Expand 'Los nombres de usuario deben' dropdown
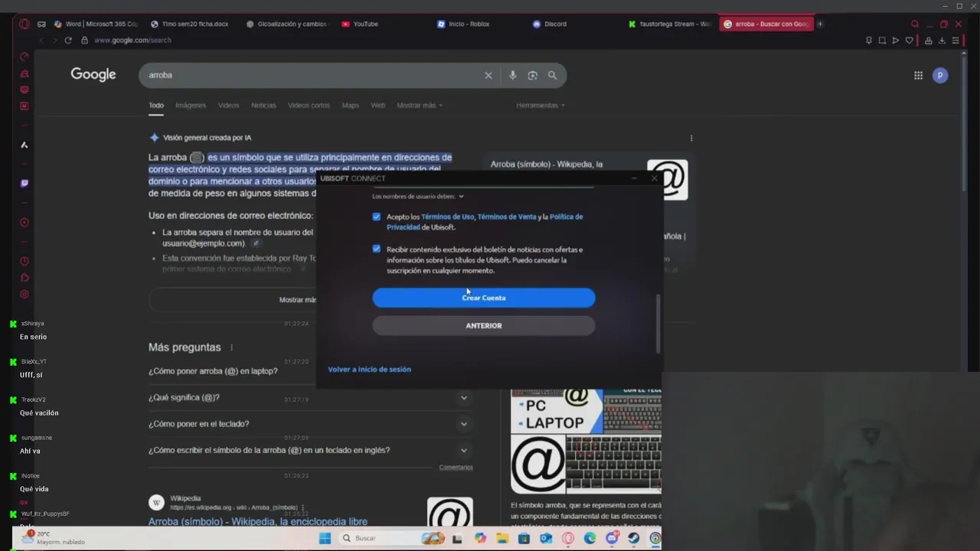The height and width of the screenshot is (551, 980). [x=418, y=197]
